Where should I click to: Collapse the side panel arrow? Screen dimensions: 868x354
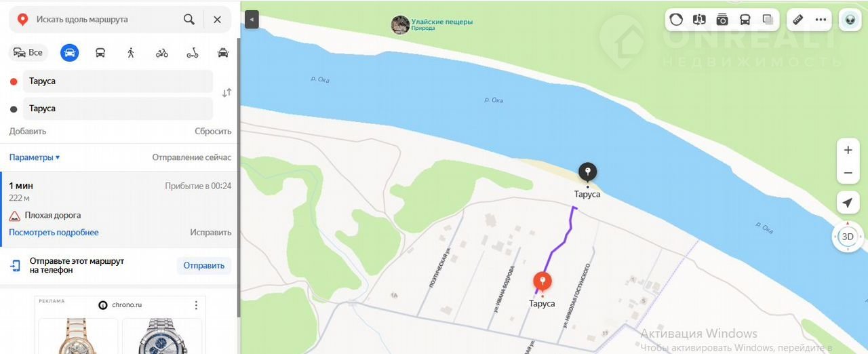(252, 20)
